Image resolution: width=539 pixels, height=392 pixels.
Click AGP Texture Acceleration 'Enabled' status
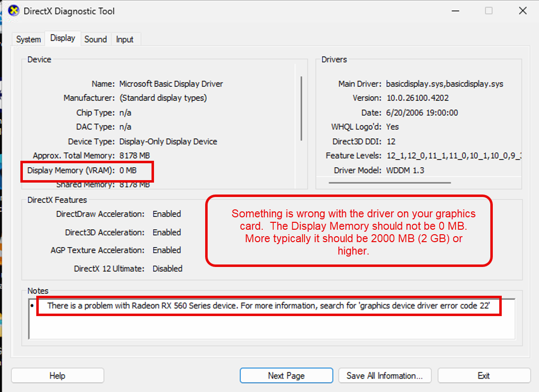167,250
